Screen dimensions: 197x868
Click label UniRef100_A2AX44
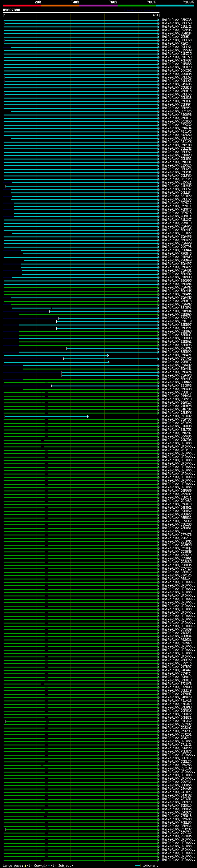177,43
